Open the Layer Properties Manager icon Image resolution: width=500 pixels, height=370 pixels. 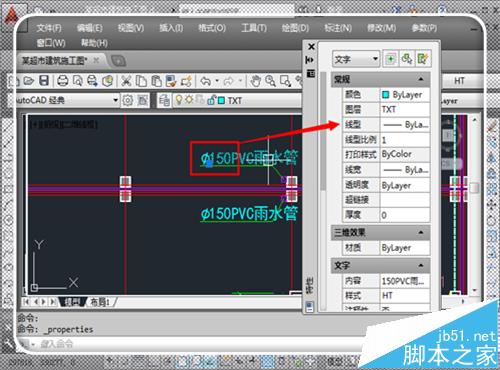point(164,100)
